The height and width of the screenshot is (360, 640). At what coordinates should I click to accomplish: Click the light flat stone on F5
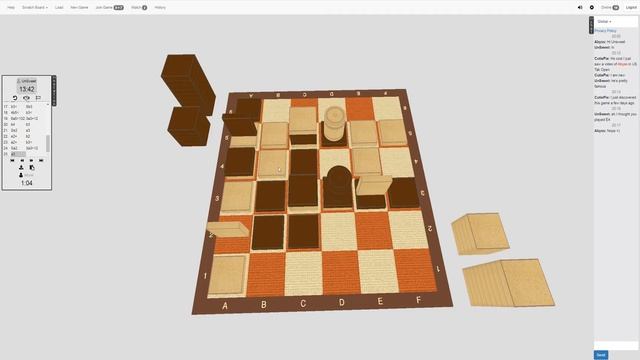[x=392, y=132]
